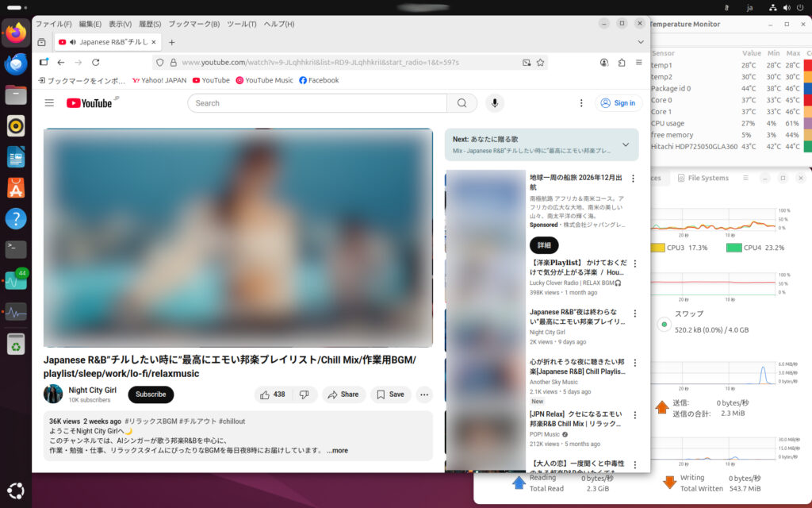Open the 編集(E) menu

click(90, 24)
